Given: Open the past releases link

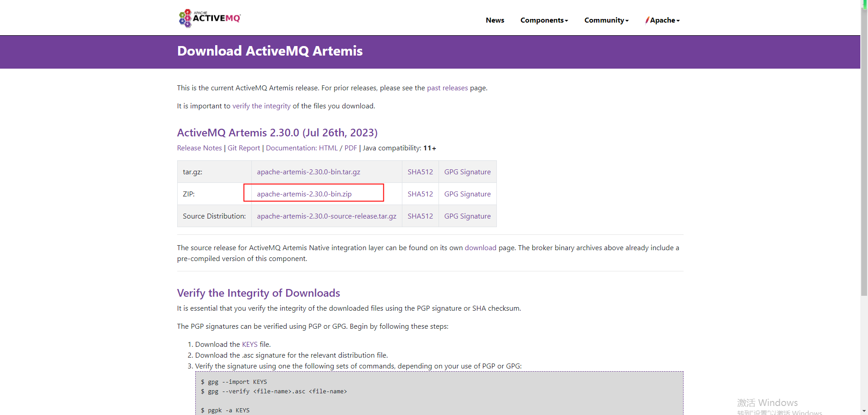Looking at the screenshot, I should [447, 88].
